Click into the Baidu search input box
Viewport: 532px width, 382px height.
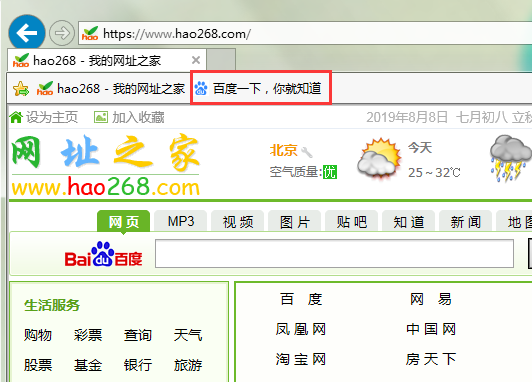point(335,253)
